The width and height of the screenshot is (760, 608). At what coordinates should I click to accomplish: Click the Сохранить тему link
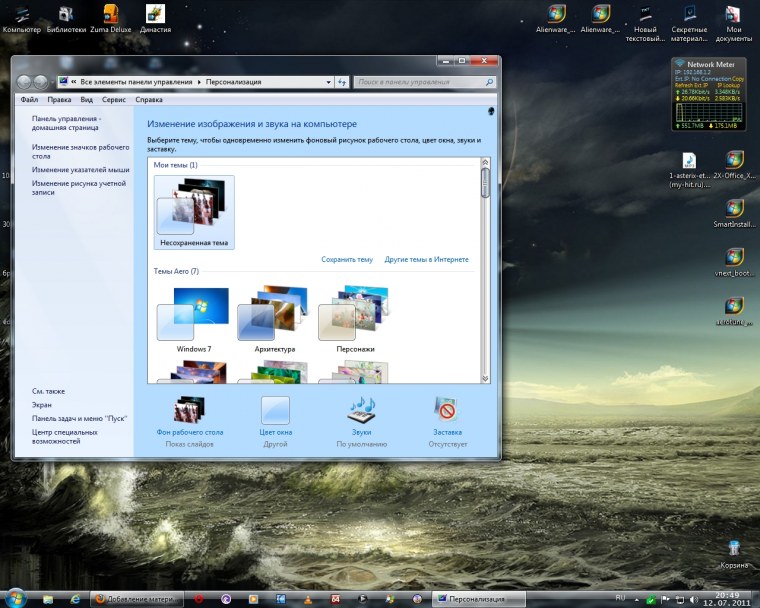[x=346, y=259]
